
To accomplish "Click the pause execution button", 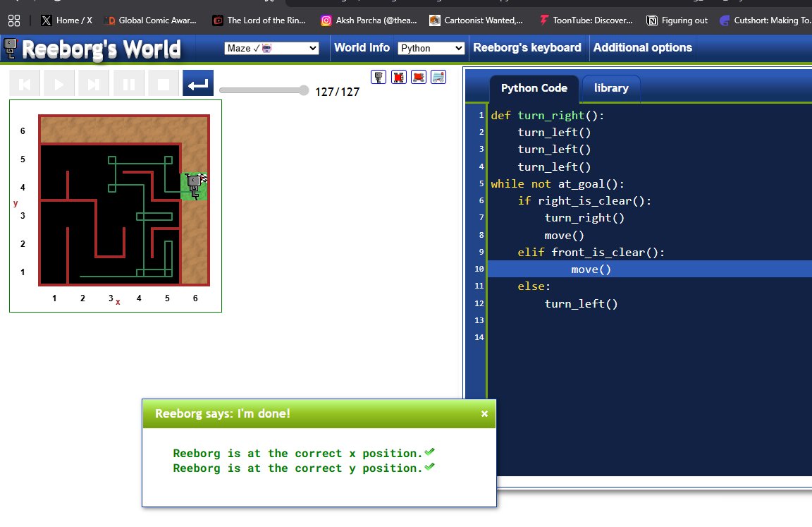I will point(128,83).
